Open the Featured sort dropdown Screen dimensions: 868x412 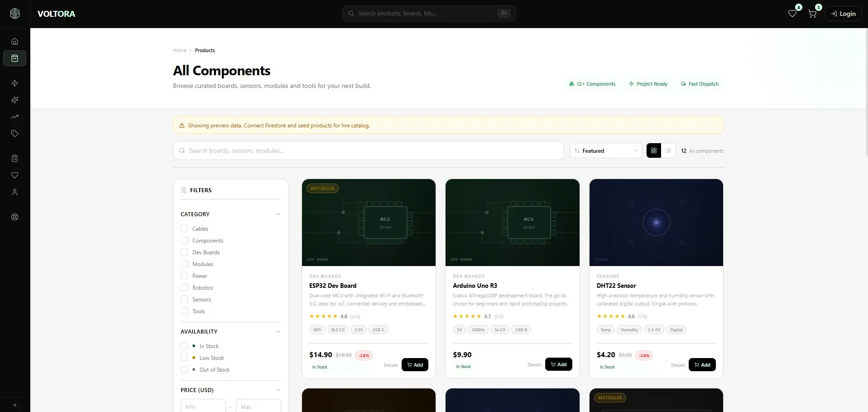(x=606, y=150)
